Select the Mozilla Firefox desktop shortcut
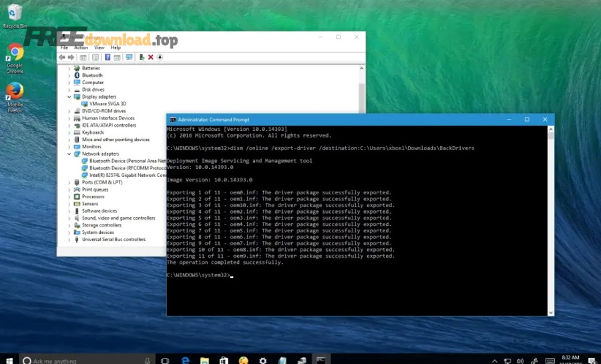 pos(15,98)
